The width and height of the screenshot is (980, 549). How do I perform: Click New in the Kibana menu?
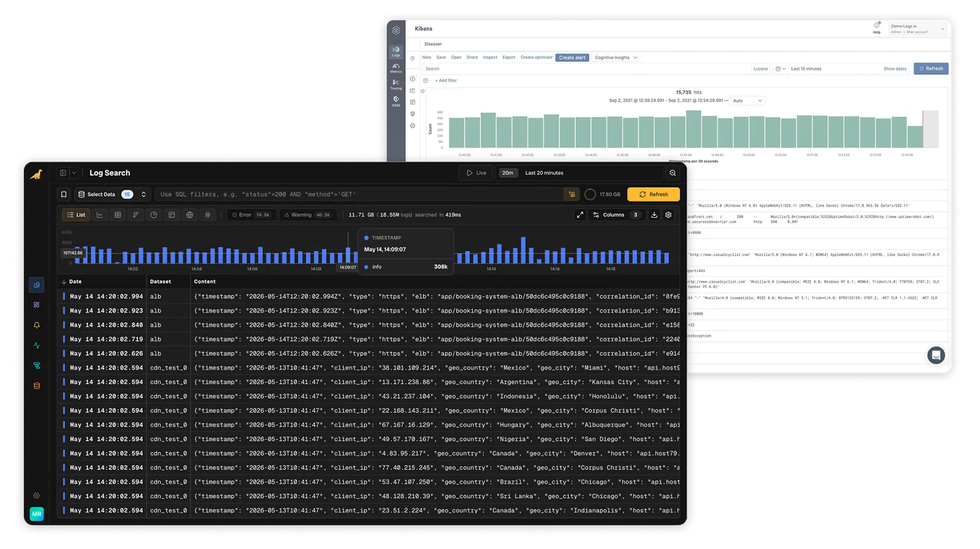(x=427, y=58)
